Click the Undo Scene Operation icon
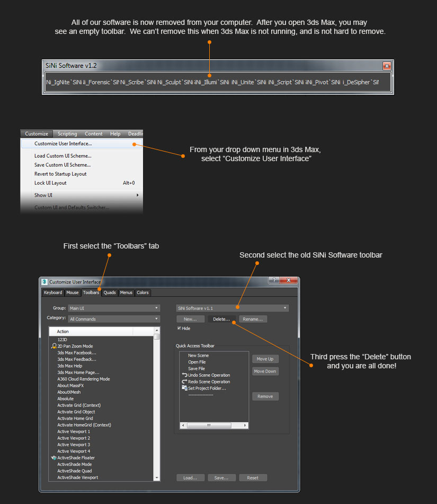437x504 pixels. [x=184, y=375]
